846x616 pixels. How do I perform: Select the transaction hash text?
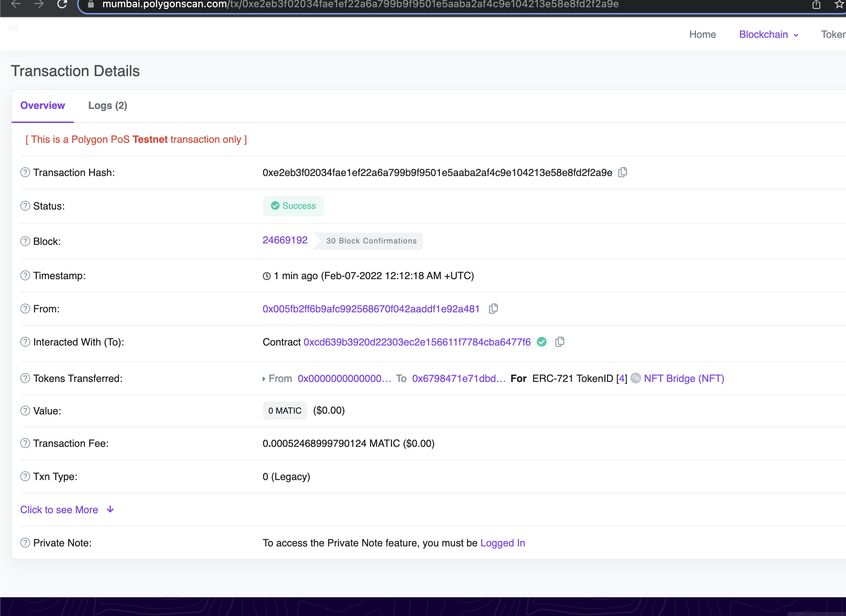pos(437,172)
